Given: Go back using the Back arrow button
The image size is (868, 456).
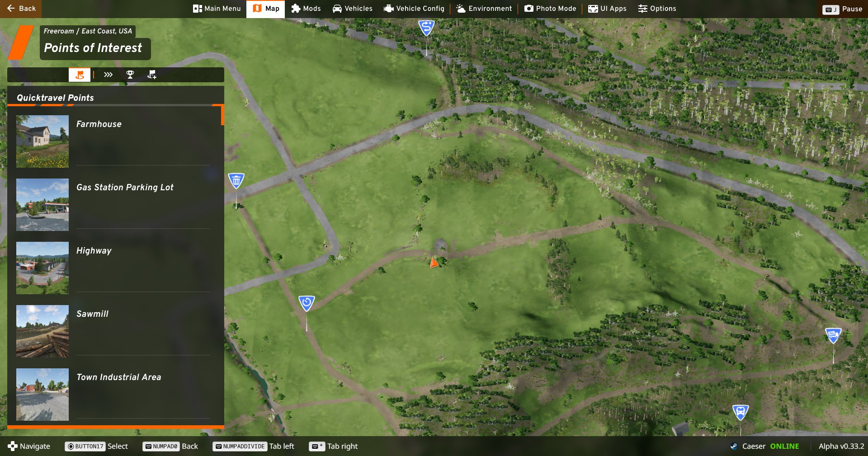Looking at the screenshot, I should [x=21, y=9].
